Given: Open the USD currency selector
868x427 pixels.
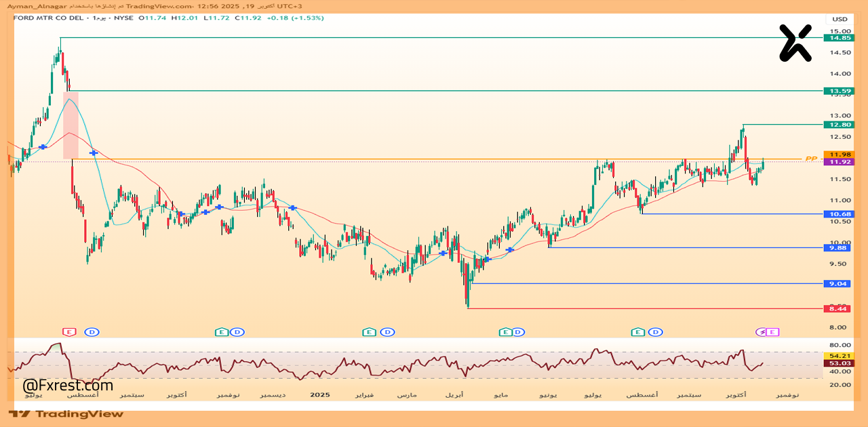Looking at the screenshot, I should click(x=840, y=19).
